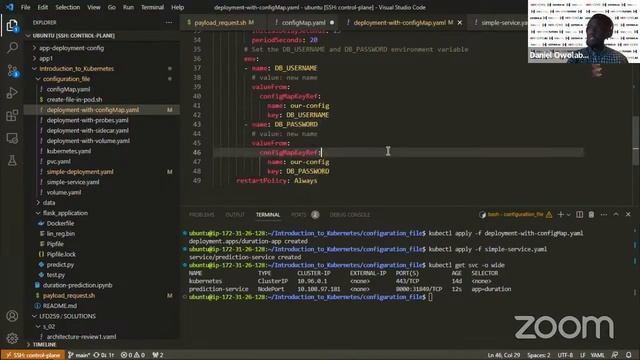This screenshot has height=360, width=640.
Task: Open the View menu
Action: tap(94, 7)
